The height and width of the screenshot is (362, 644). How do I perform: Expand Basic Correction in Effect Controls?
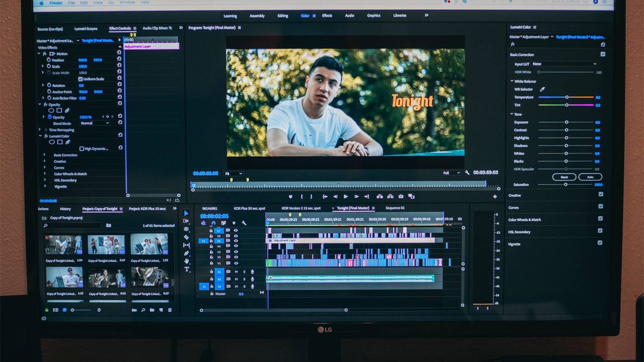click(44, 155)
